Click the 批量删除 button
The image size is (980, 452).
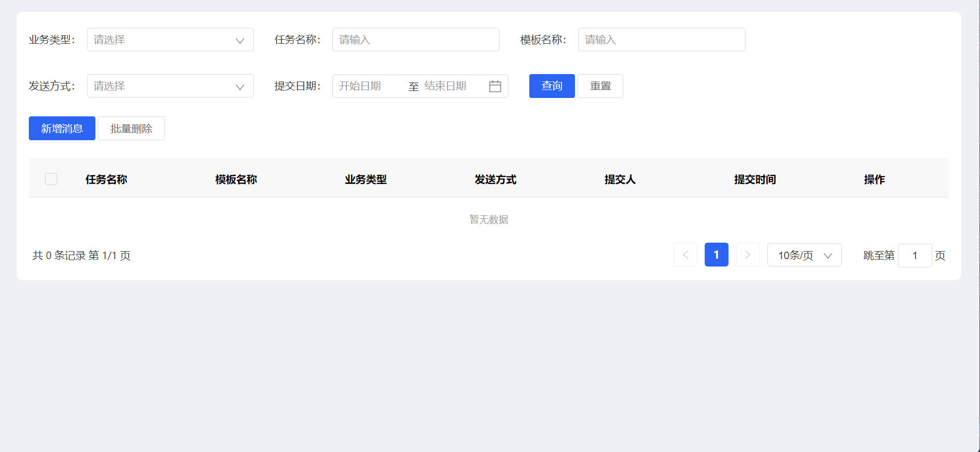[131, 128]
